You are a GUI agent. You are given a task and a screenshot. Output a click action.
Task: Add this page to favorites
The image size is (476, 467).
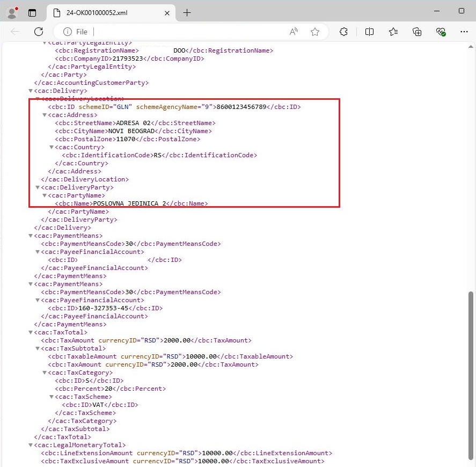point(315,32)
